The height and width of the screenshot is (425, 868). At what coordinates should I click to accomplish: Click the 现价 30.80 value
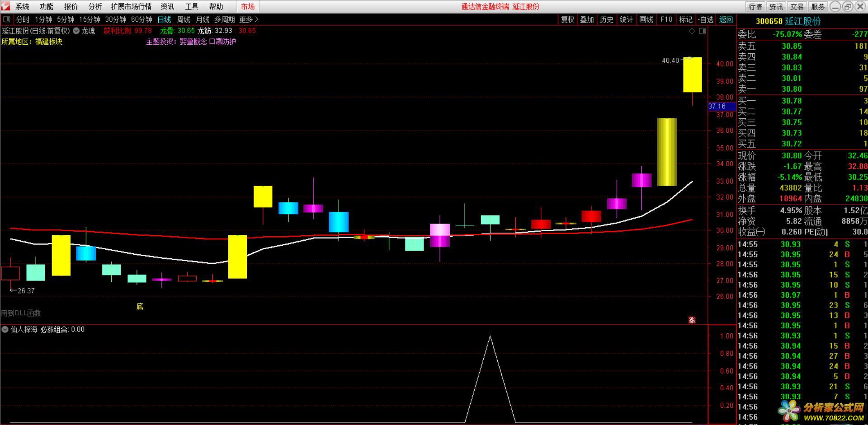[792, 155]
